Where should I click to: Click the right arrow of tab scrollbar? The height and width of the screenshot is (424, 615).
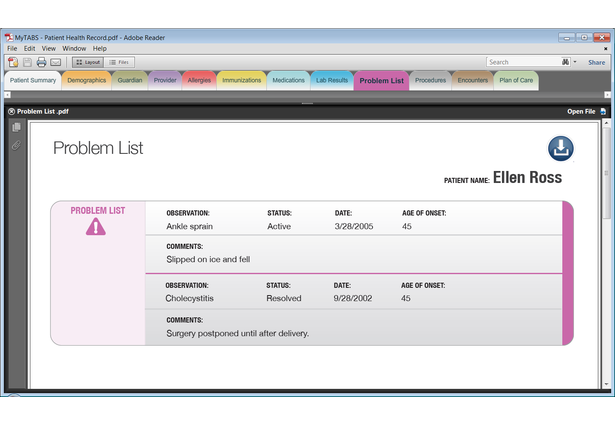click(607, 95)
